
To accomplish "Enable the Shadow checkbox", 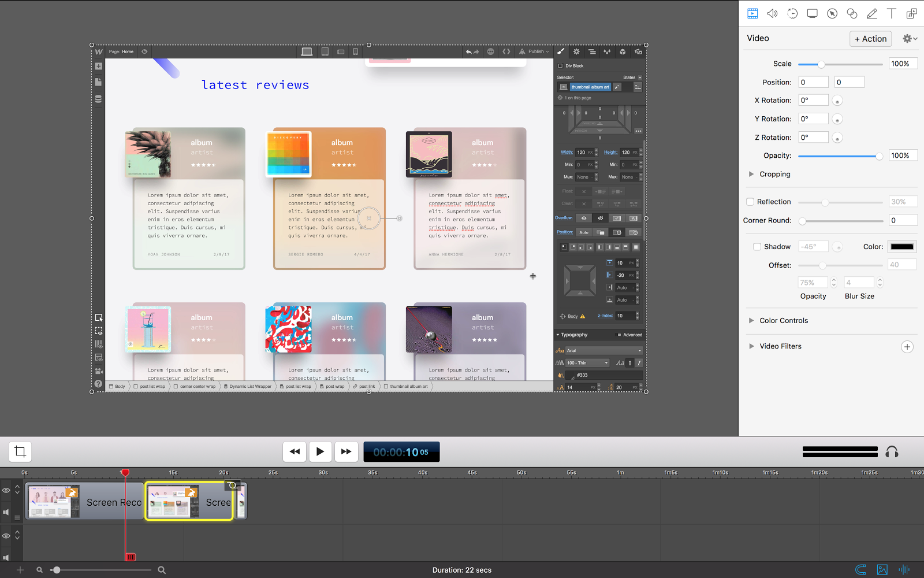I will 757,247.
